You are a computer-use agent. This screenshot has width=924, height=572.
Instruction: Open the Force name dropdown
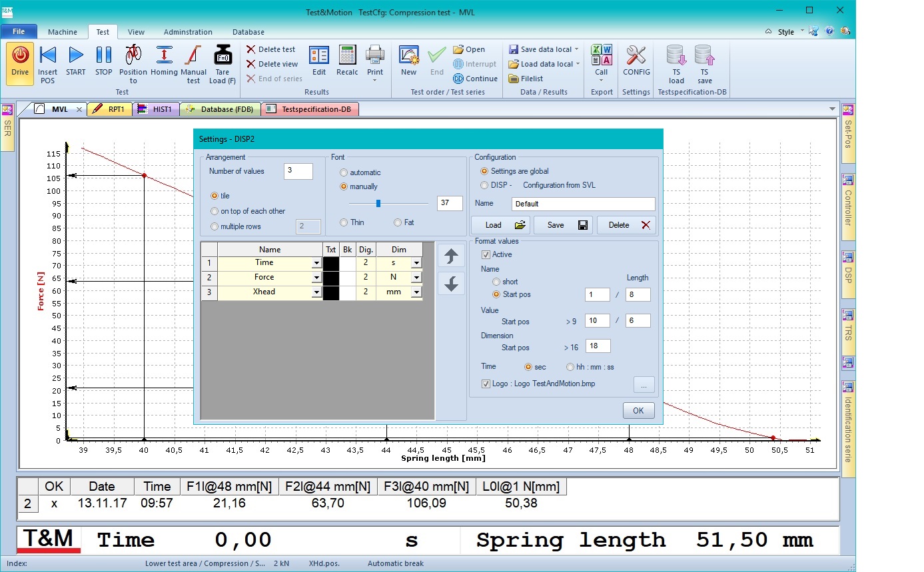coord(316,278)
